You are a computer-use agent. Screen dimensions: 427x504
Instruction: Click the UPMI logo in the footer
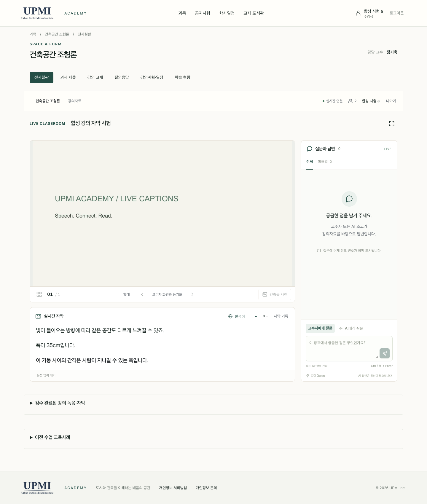pyautogui.click(x=37, y=488)
